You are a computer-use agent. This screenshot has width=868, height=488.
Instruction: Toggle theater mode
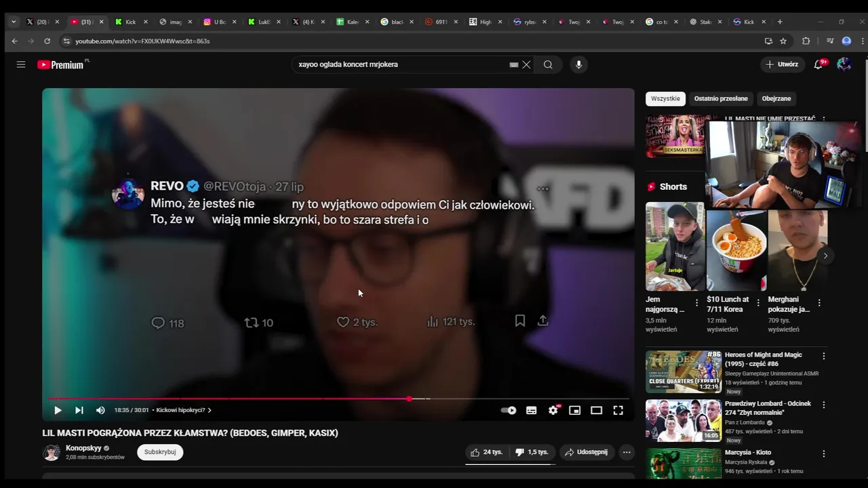pyautogui.click(x=597, y=410)
